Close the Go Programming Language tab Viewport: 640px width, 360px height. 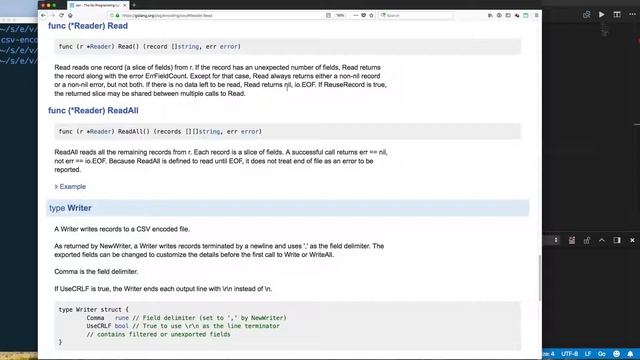pos(125,5)
